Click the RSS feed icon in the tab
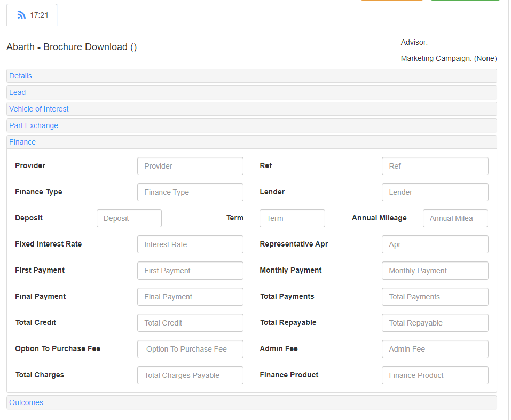Viewport: 511px width, 420px height. [21, 15]
